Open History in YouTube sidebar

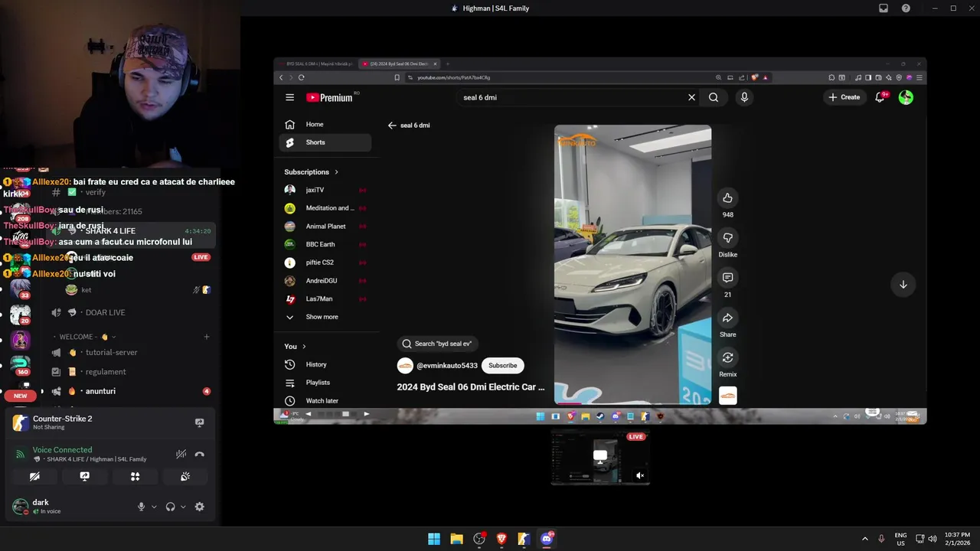[x=325, y=364]
